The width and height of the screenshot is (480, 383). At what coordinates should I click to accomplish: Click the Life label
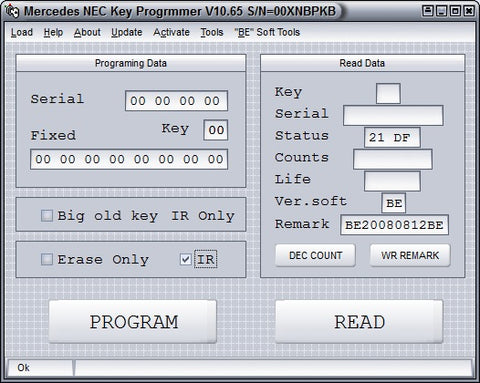[293, 179]
